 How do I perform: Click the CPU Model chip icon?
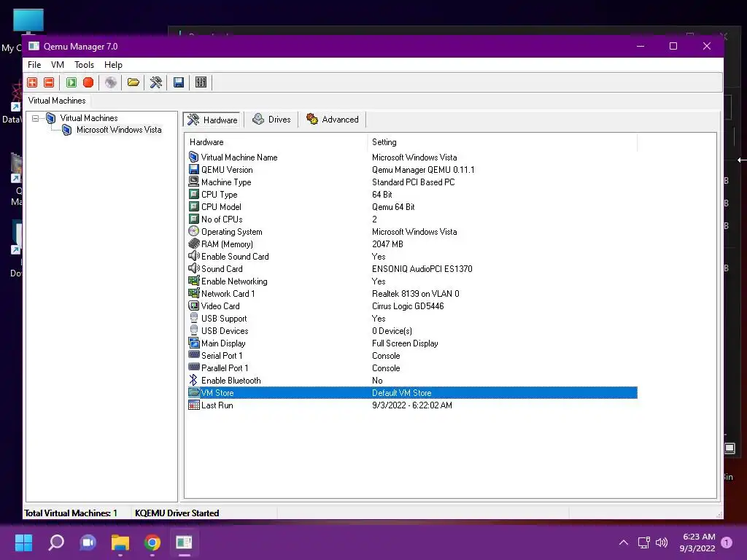(193, 206)
